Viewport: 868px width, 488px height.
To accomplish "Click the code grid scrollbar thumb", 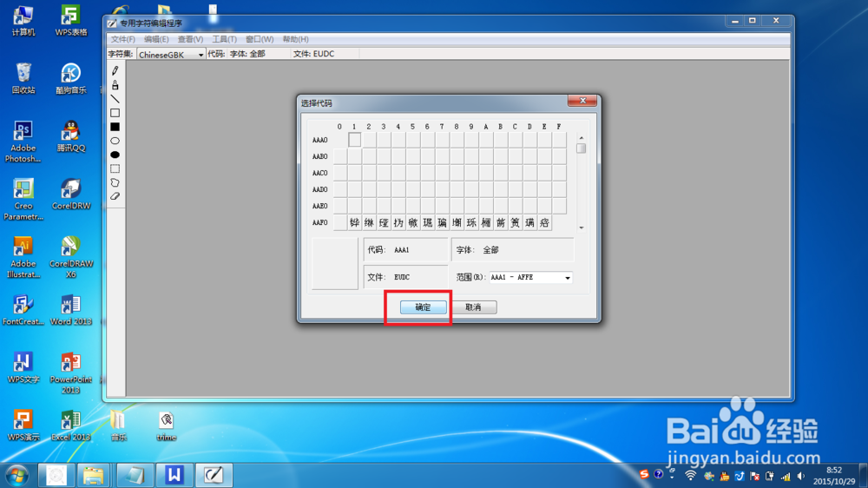I will click(581, 148).
